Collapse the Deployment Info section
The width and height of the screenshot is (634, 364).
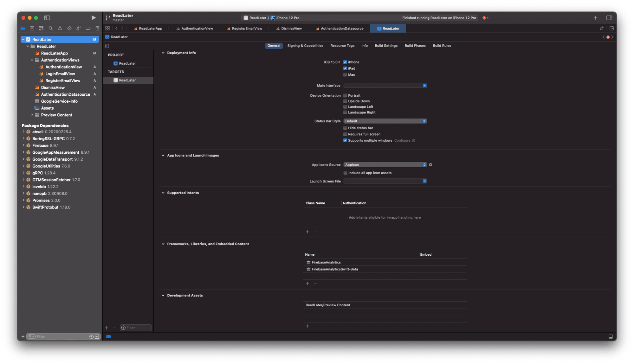[x=163, y=53]
